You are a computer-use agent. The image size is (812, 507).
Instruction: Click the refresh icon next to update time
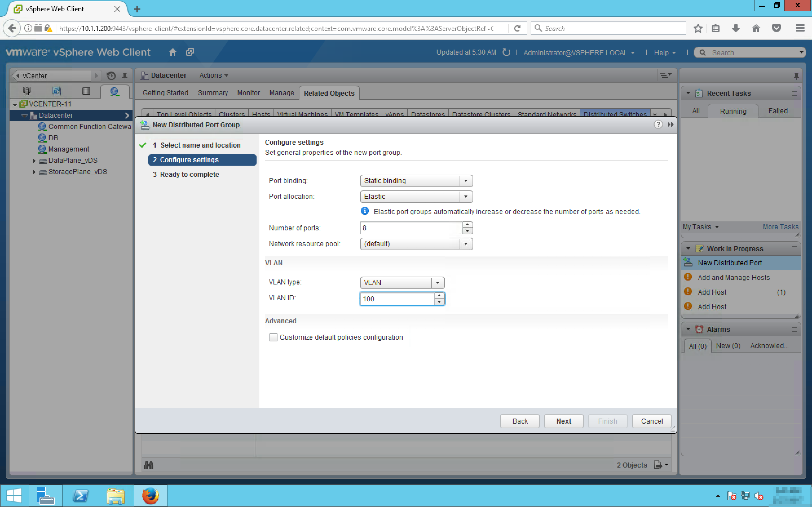(506, 52)
